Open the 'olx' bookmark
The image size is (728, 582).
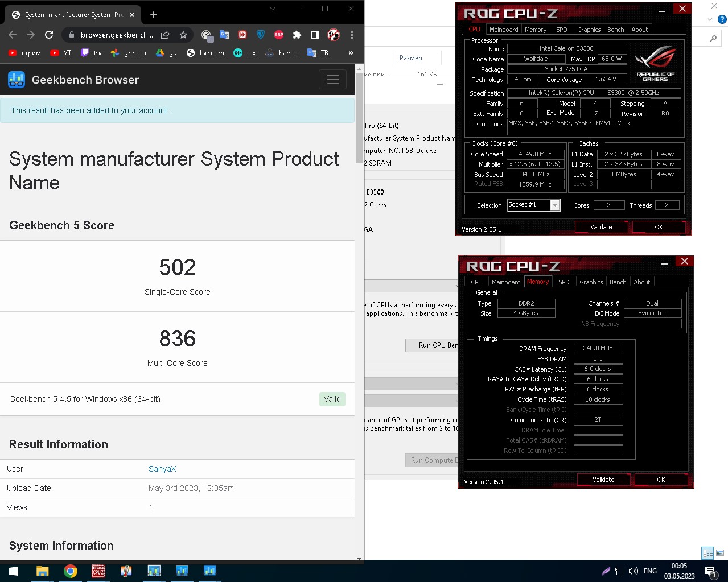(245, 53)
